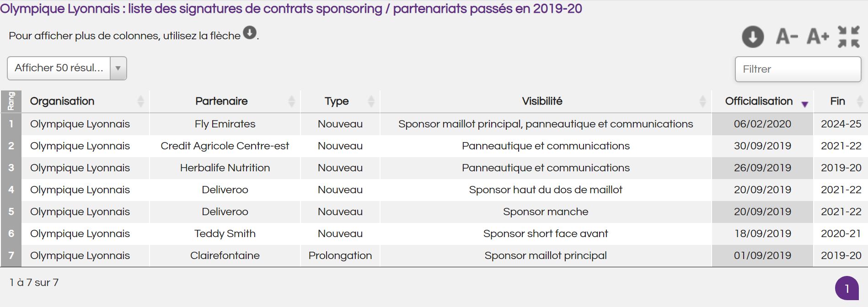Select the Fly Emirates row
868x307 pixels.
tap(434, 124)
